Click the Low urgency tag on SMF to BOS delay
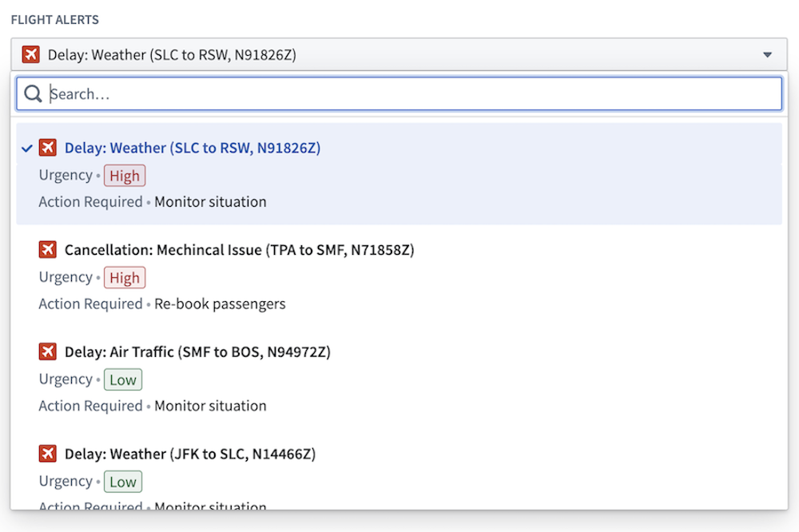Image resolution: width=799 pixels, height=532 pixels. [x=123, y=379]
